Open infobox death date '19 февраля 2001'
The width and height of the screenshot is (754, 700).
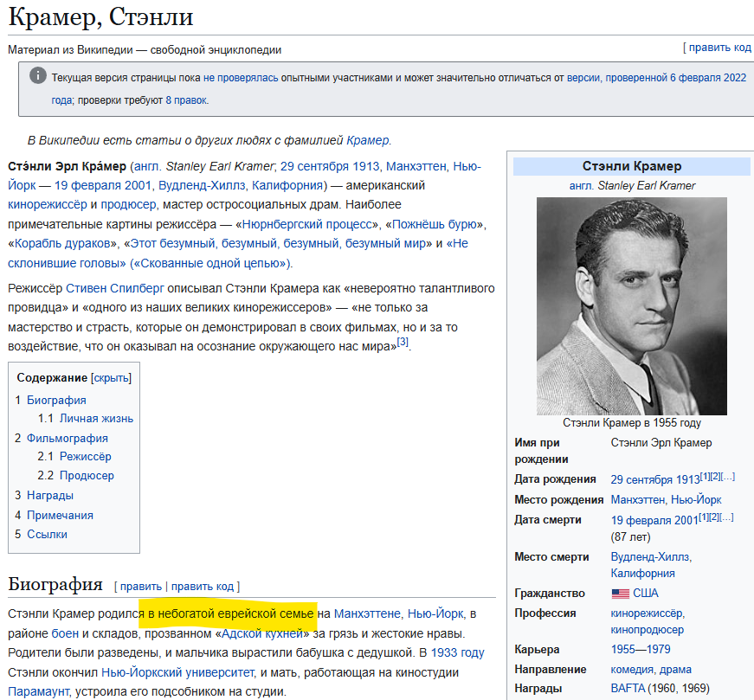pos(654,521)
